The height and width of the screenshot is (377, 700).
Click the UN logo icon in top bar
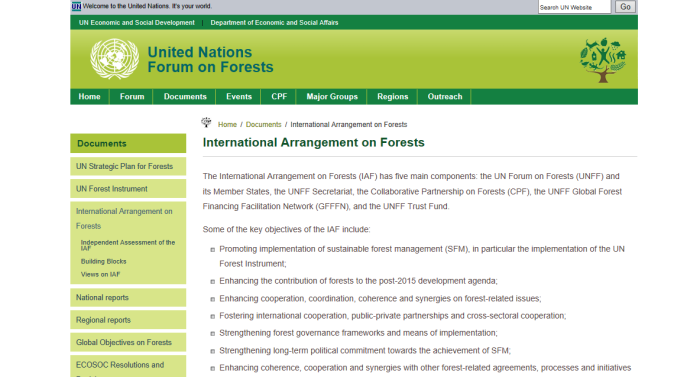click(76, 6)
